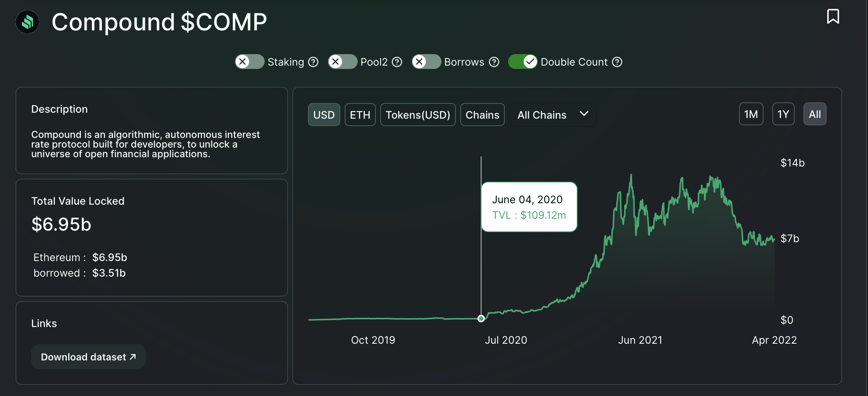Viewport: 868px width, 396px height.
Task: Select the Tokens(USD) chart view
Action: pos(418,115)
